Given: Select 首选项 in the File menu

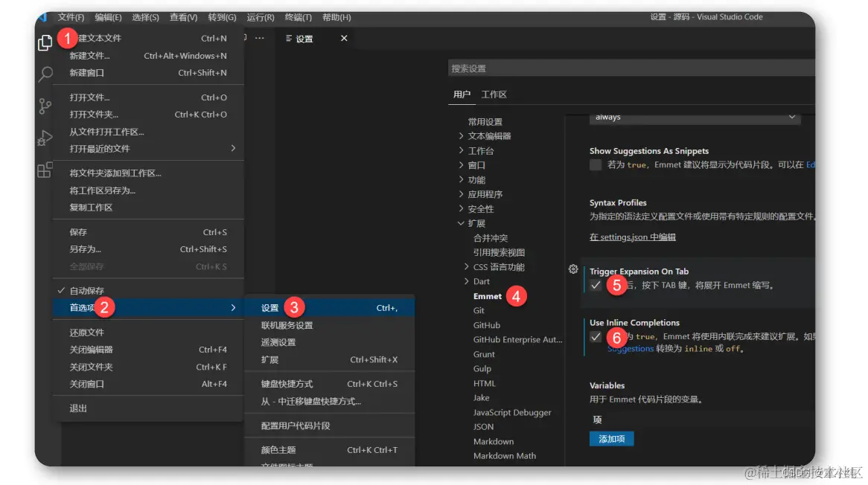Looking at the screenshot, I should [148, 307].
